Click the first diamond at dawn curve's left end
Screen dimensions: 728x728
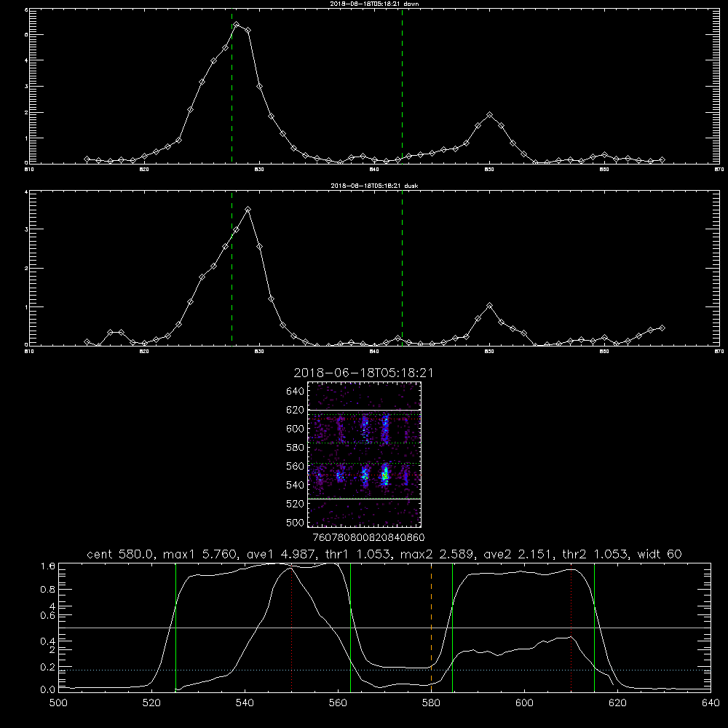87,159
